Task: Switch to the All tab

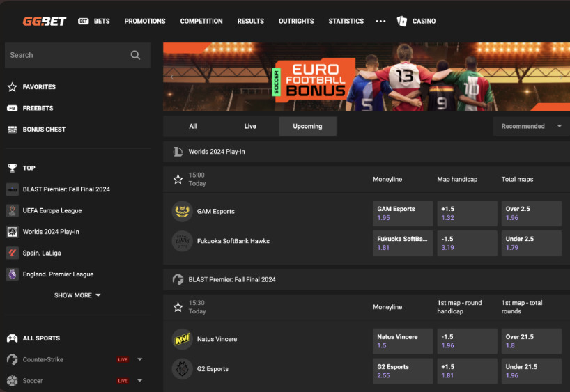Action: [192, 127]
